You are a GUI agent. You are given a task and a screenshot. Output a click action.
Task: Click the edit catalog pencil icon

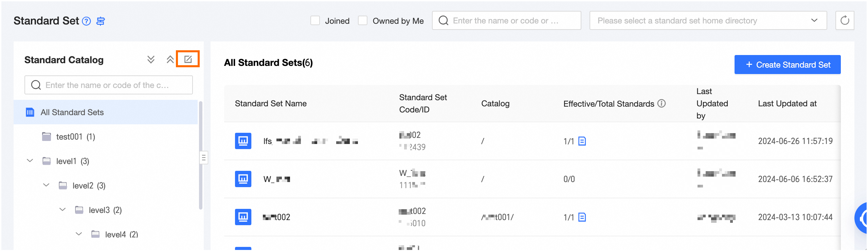188,59
